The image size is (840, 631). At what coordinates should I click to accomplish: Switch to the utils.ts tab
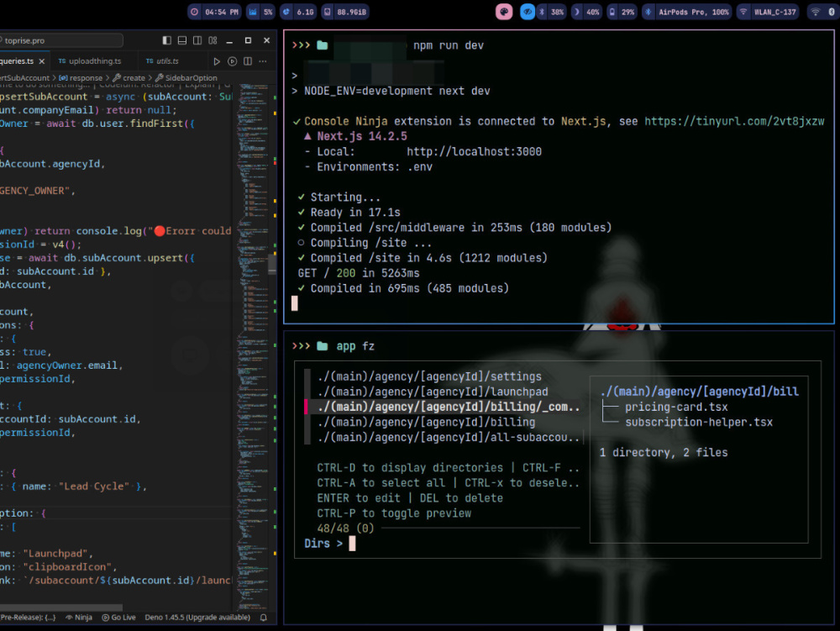163,61
